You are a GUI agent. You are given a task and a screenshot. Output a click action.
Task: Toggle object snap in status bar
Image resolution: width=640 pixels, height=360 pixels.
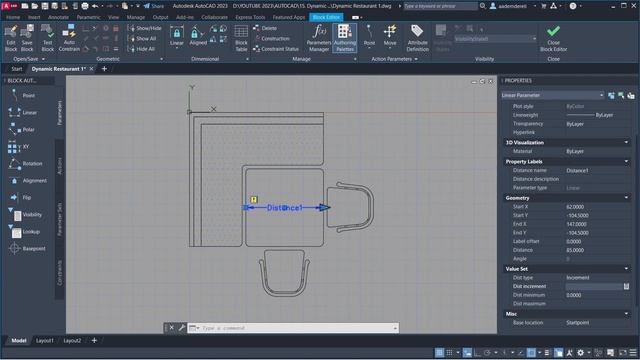531,352
